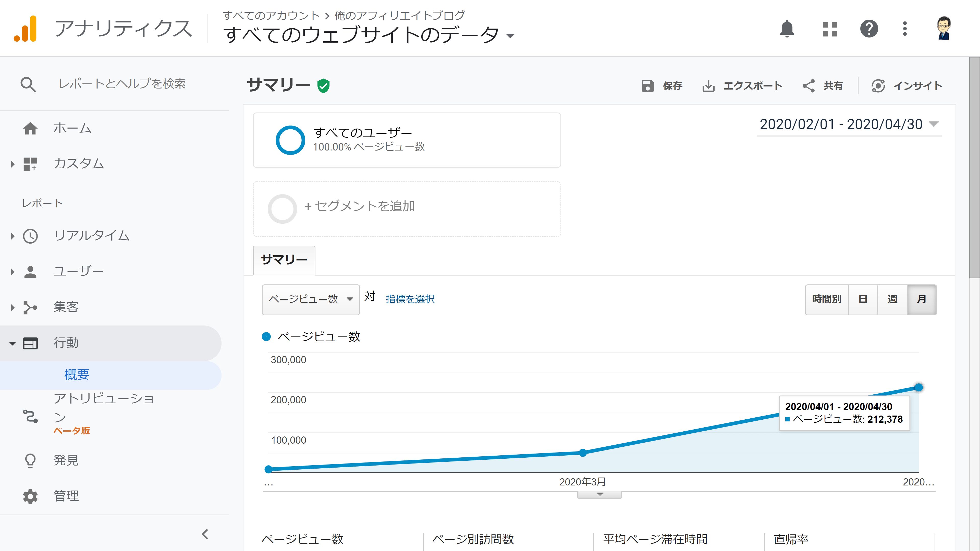This screenshot has height=551, width=980.
Task: Open the date range dropdown
Action: pos(849,124)
